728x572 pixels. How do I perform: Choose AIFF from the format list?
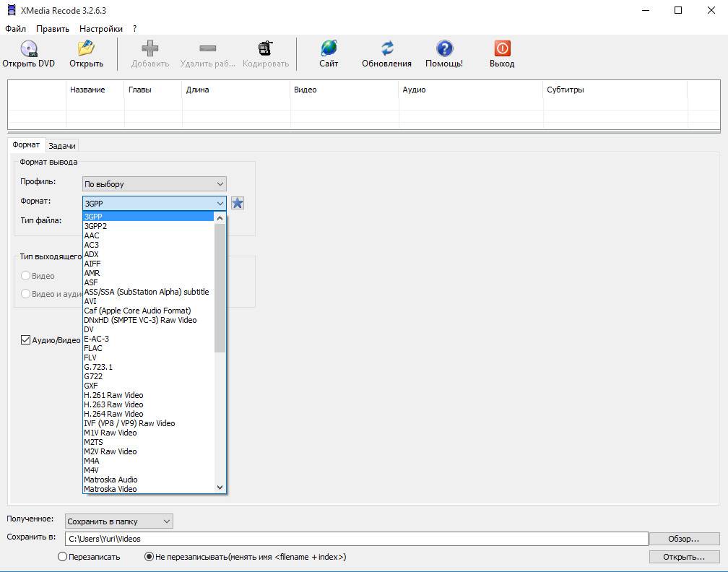click(149, 264)
